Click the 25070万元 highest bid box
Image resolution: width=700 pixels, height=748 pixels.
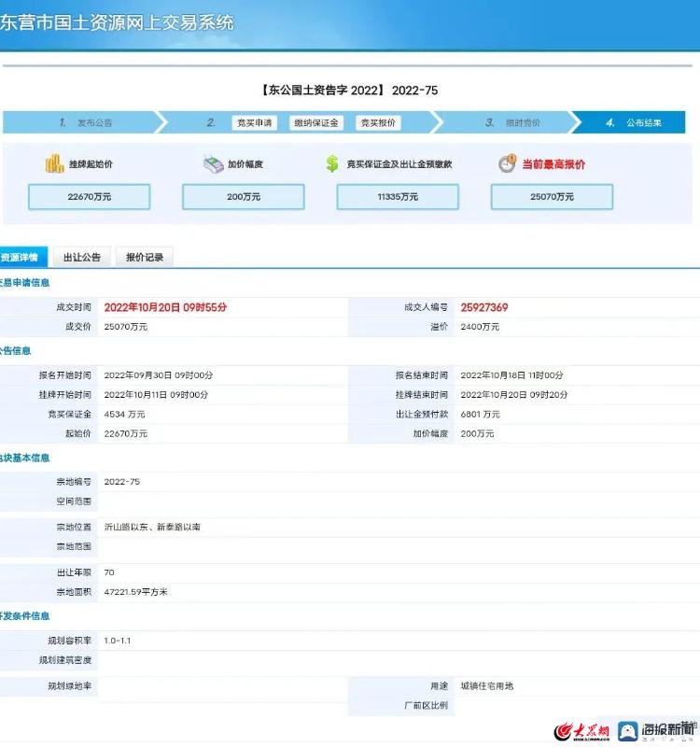pos(552,197)
